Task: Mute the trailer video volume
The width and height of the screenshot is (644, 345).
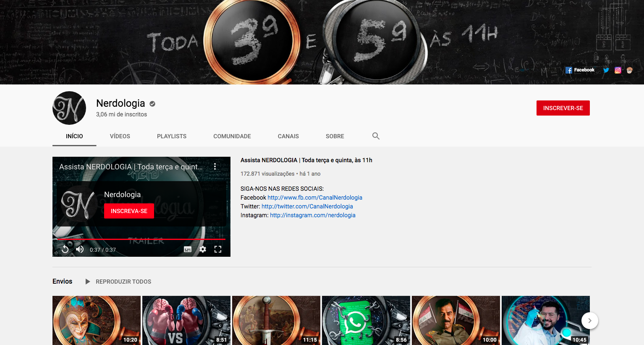Action: pyautogui.click(x=79, y=249)
